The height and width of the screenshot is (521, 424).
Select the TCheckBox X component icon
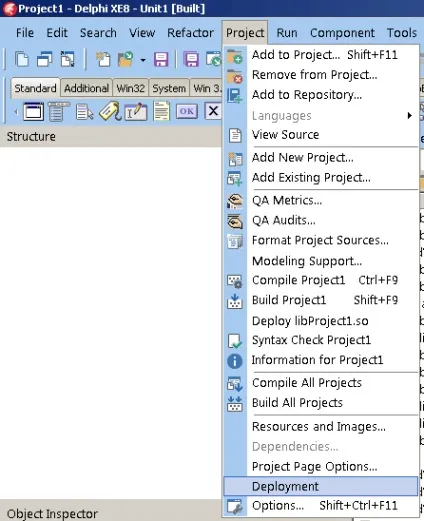213,111
